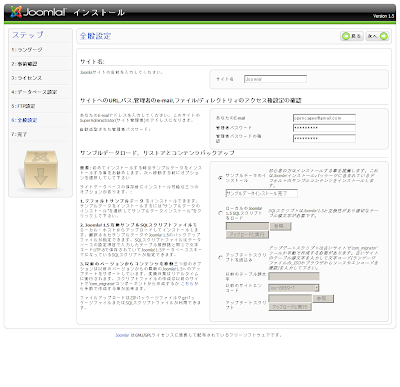The width and height of the screenshot is (400, 387).
Task: Open the old site encoding dropdown iso-8859-1
Action: 294,288
